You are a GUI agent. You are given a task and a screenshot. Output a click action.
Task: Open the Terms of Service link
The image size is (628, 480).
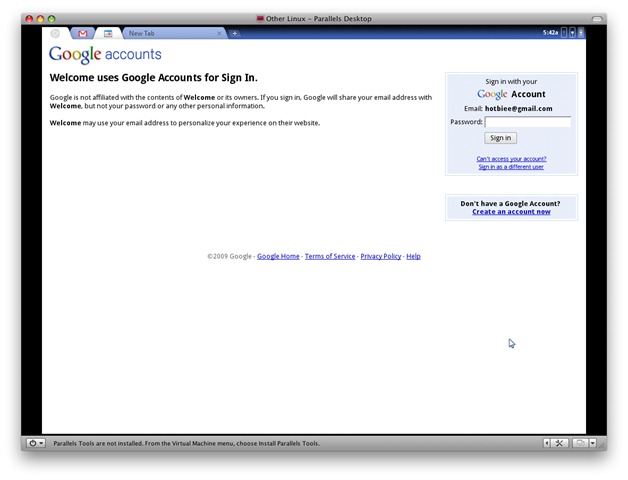pos(330,257)
